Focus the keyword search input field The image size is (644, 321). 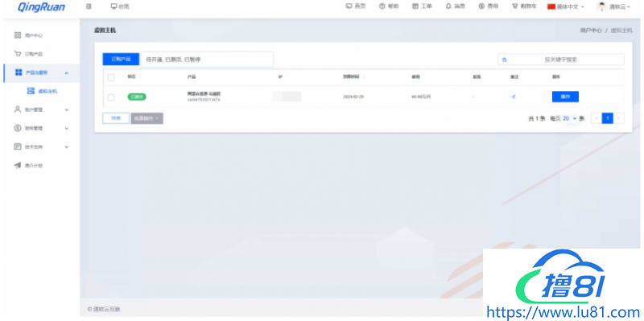[561, 60]
